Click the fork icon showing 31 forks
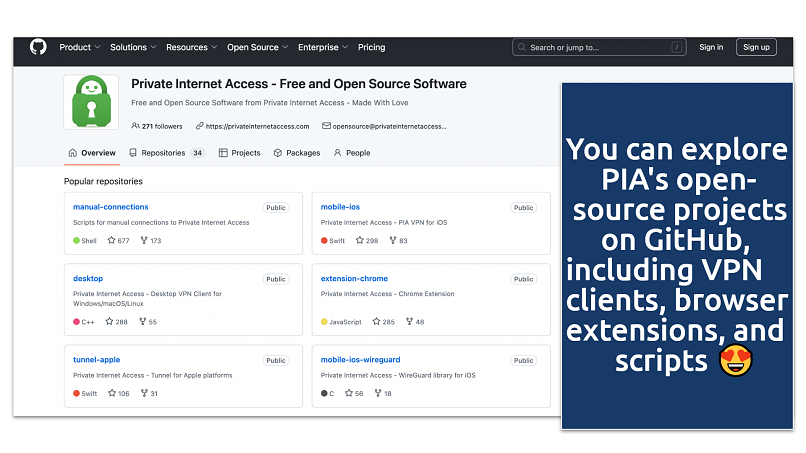This screenshot has height=453, width=806. click(x=144, y=393)
